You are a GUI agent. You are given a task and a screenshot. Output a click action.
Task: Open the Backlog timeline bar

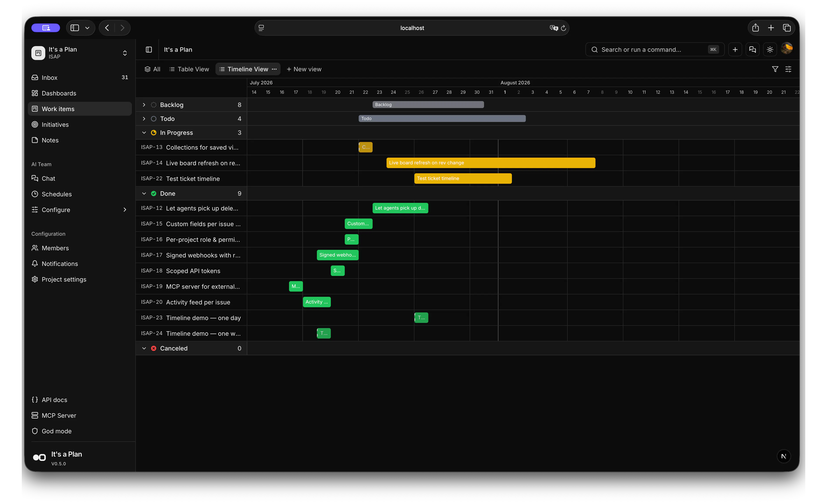(x=428, y=105)
